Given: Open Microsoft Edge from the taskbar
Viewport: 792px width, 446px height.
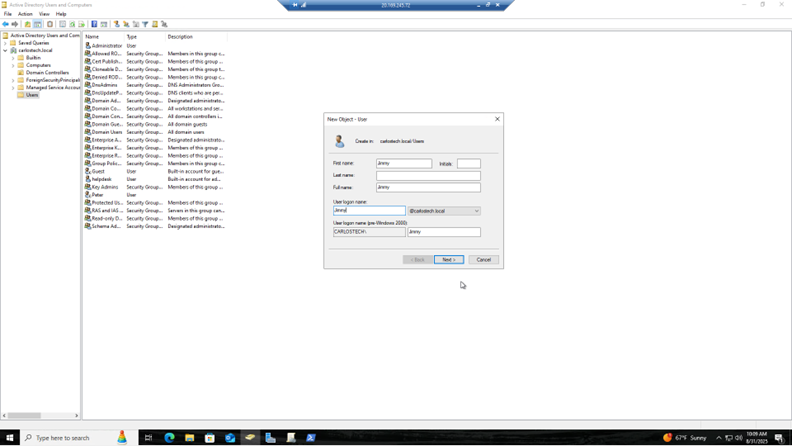Looking at the screenshot, I should point(169,438).
